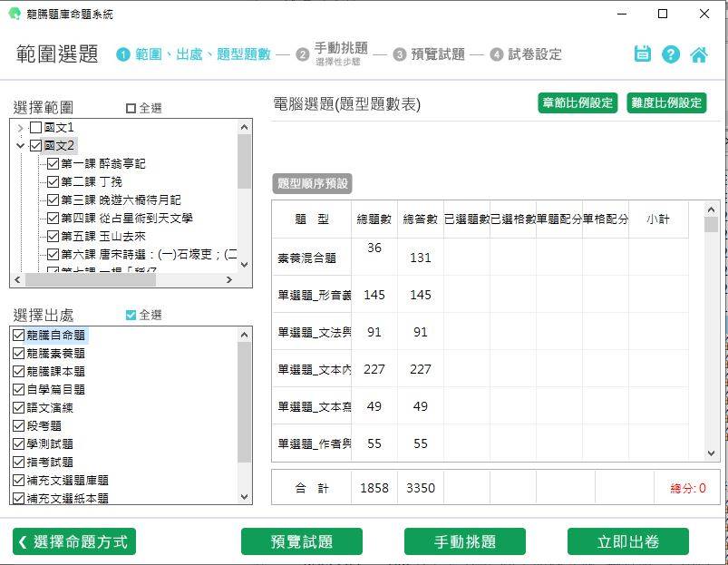Open 章節比例設定 button
This screenshot has height=565, width=728.
(x=578, y=102)
